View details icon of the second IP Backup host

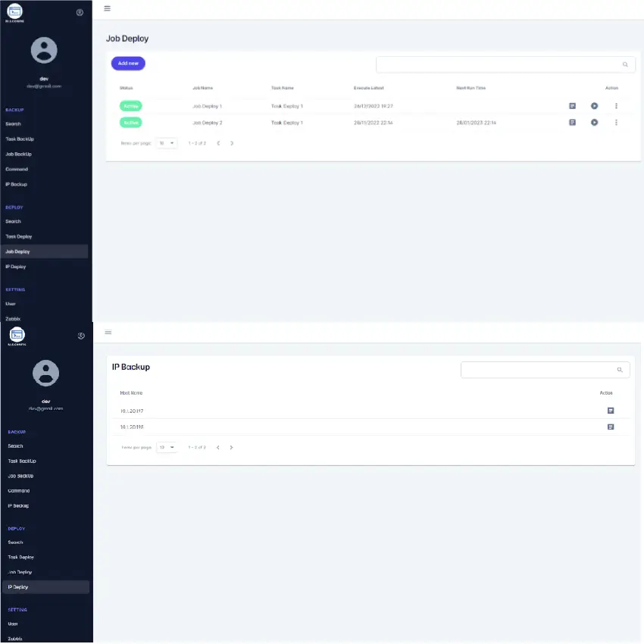coord(610,427)
